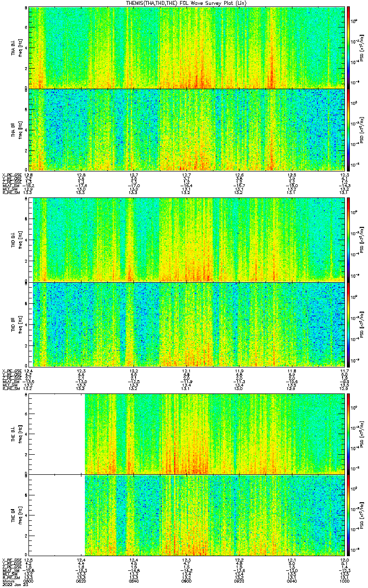Image resolution: width=368 pixels, height=588 pixels.
Task: Click the 0820 time tick label
Action: point(81,581)
